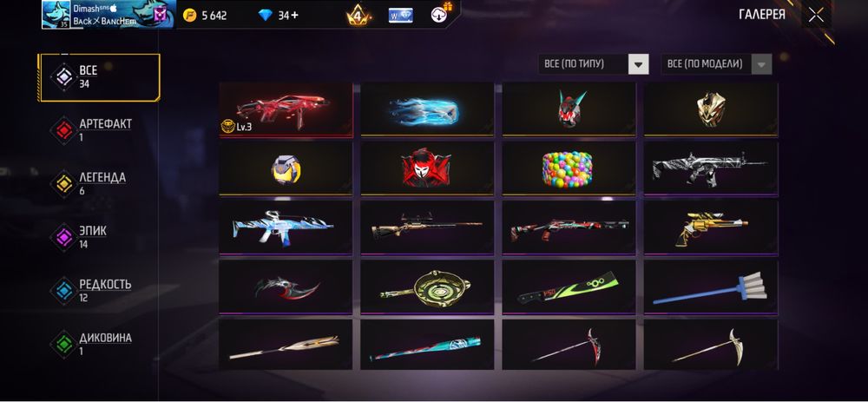Open the gold rank badge with number 4
This screenshot has height=402, width=868.
tap(358, 16)
